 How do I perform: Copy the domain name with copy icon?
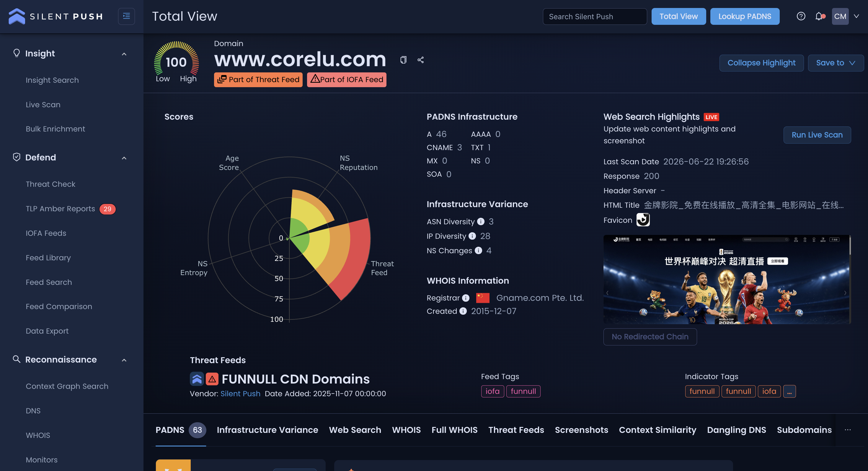[x=403, y=60]
